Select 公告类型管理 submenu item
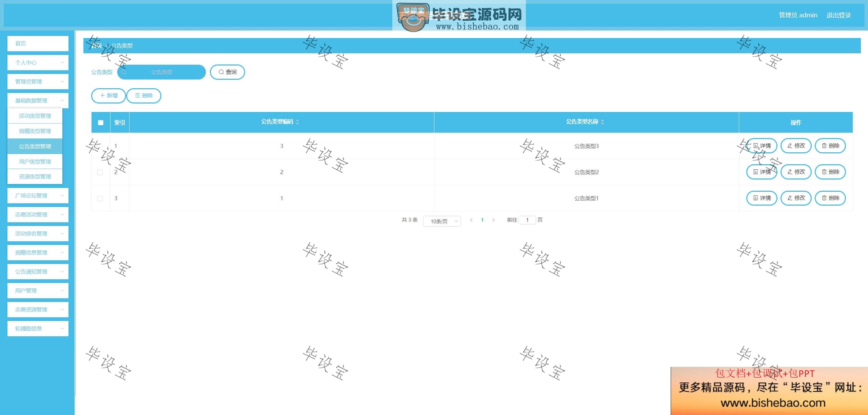The width and height of the screenshot is (868, 415). (x=35, y=146)
